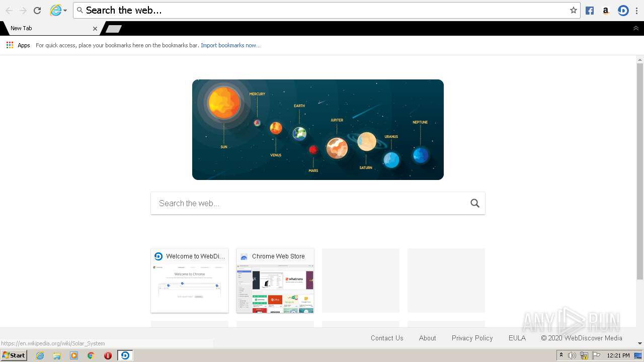This screenshot has width=644, height=362.
Task: Expand the dropdown arrow beside IE icon
Action: coord(65,11)
